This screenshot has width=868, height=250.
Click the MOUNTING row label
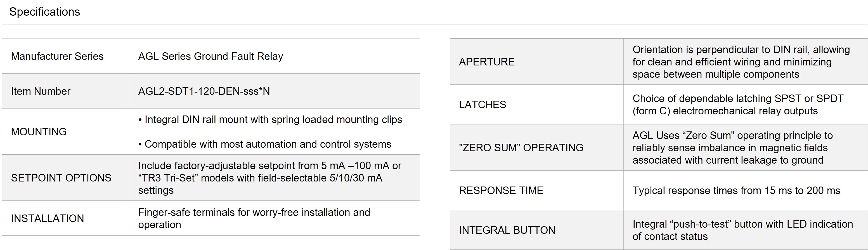39,132
